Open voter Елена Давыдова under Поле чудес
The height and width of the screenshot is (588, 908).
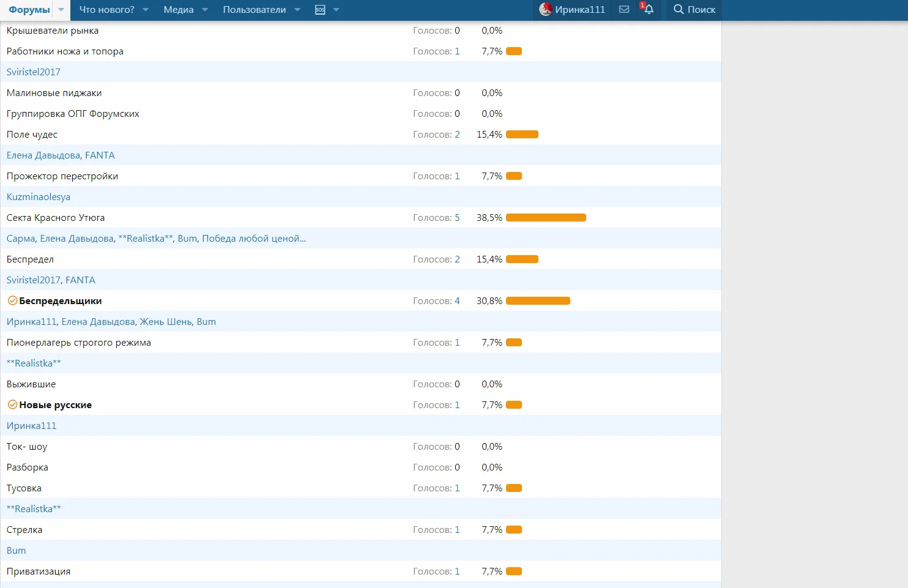[42, 155]
